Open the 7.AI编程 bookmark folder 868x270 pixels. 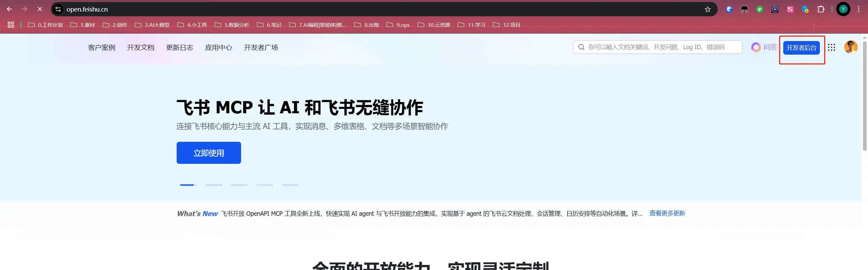coord(317,25)
